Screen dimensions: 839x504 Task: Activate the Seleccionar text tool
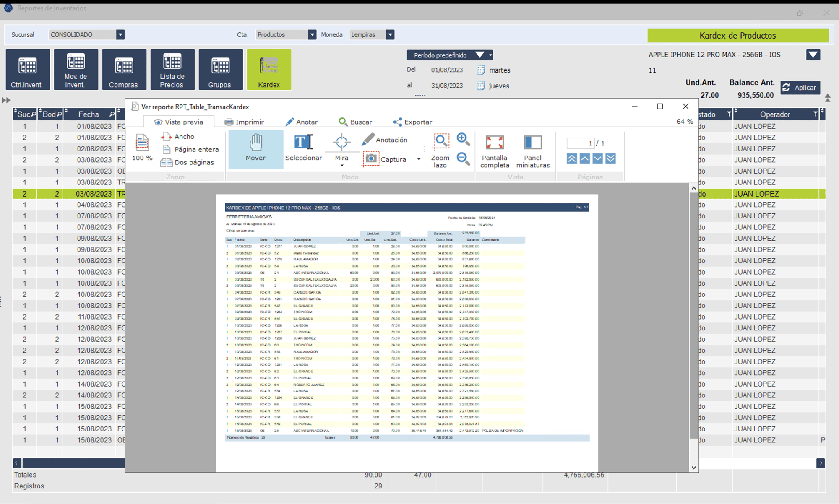(x=304, y=148)
